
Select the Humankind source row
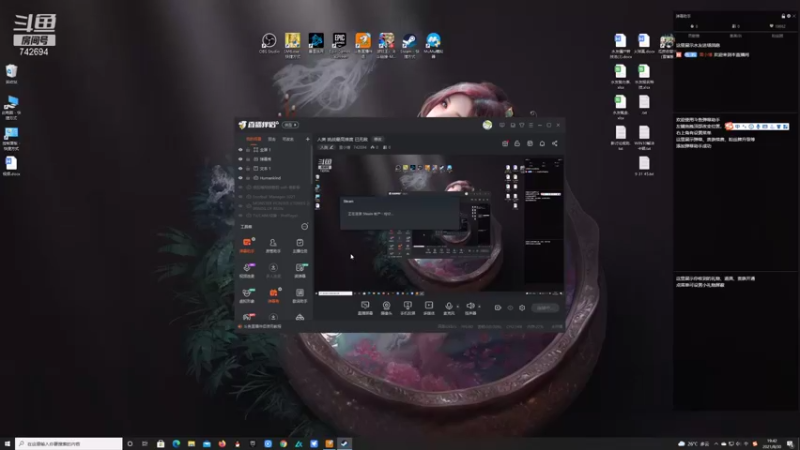pyautogui.click(x=274, y=178)
